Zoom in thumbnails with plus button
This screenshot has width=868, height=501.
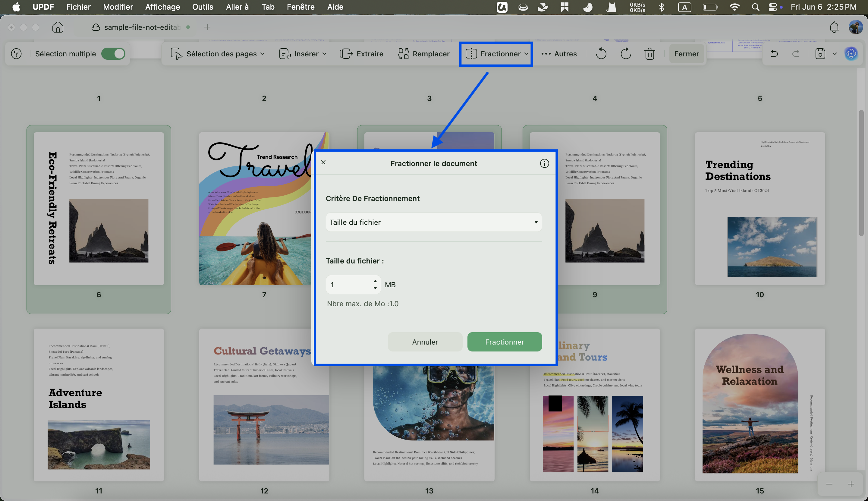(851, 484)
